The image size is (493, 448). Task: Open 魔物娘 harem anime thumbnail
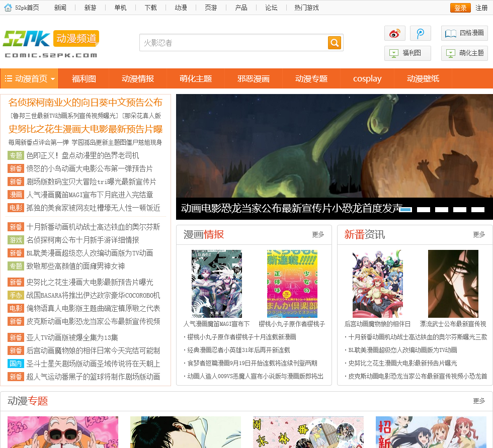pyautogui.click(x=378, y=284)
